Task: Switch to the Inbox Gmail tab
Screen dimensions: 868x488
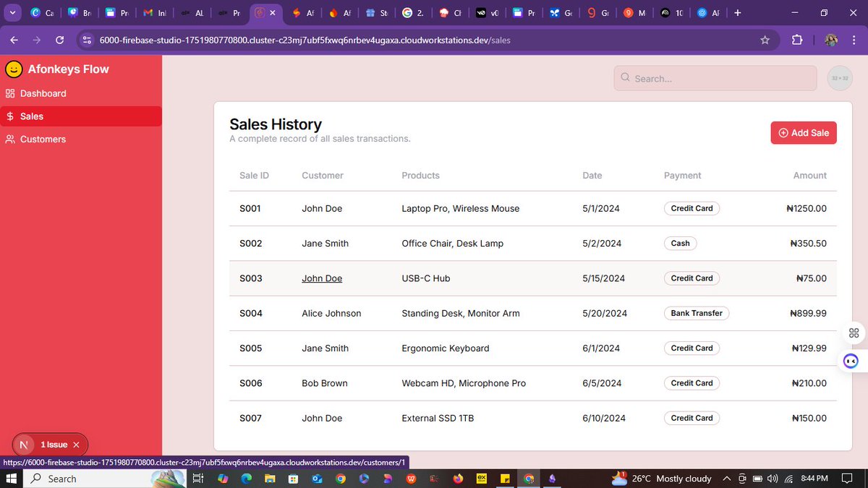Action: click(x=155, y=12)
